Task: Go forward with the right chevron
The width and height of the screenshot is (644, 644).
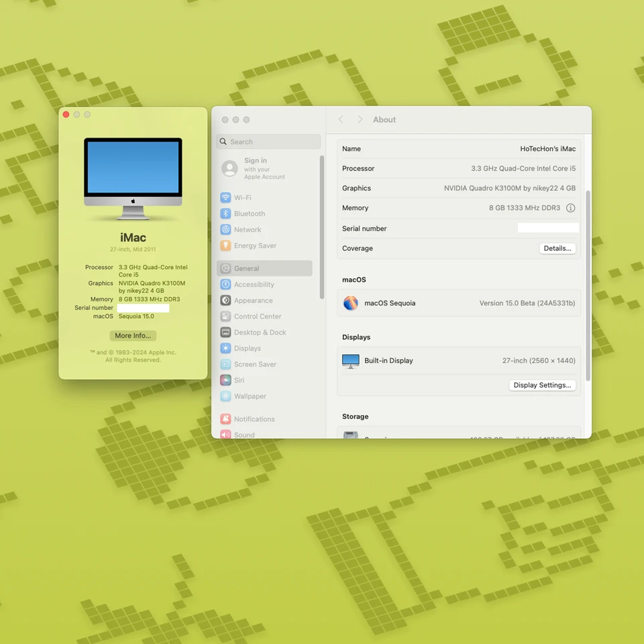Action: pos(360,119)
